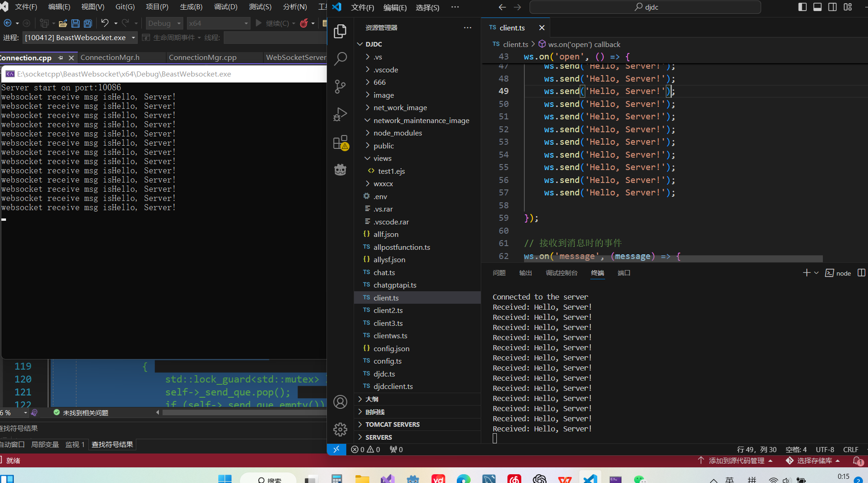The height and width of the screenshot is (483, 868).
Task: Go back in VS Code navigation
Action: click(502, 7)
